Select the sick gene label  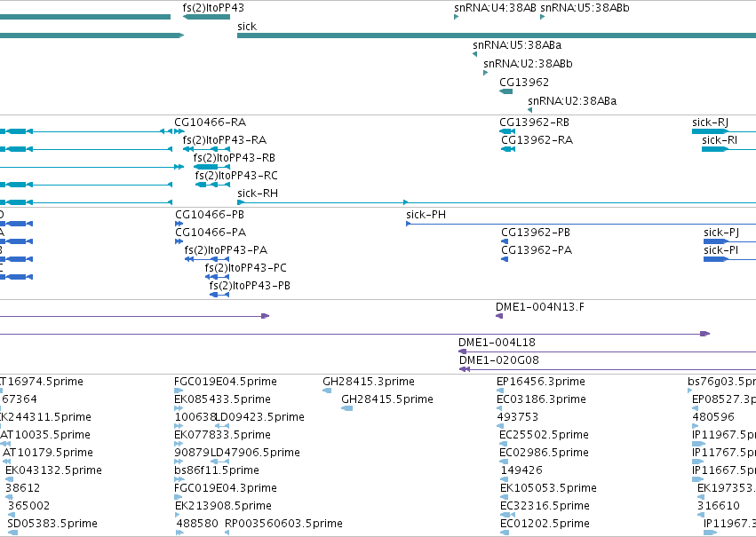tap(247, 27)
